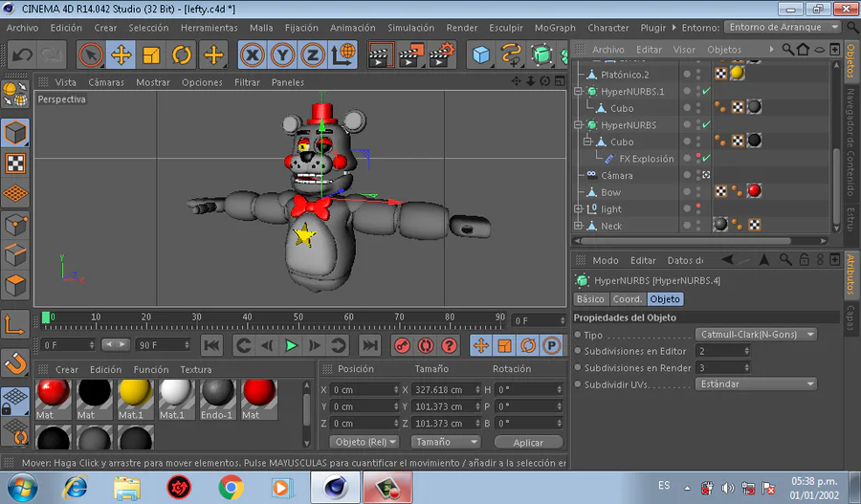Click the Undo arrow icon

22,55
